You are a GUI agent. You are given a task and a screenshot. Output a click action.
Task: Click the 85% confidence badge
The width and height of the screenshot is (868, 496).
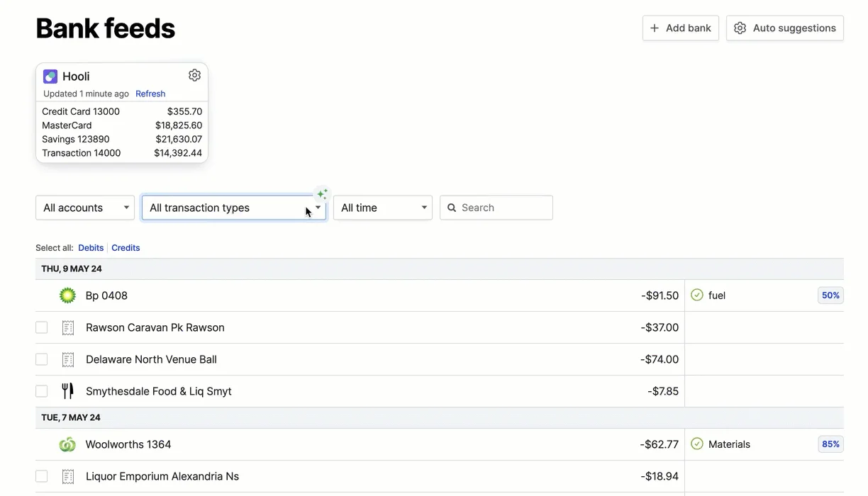(x=830, y=444)
